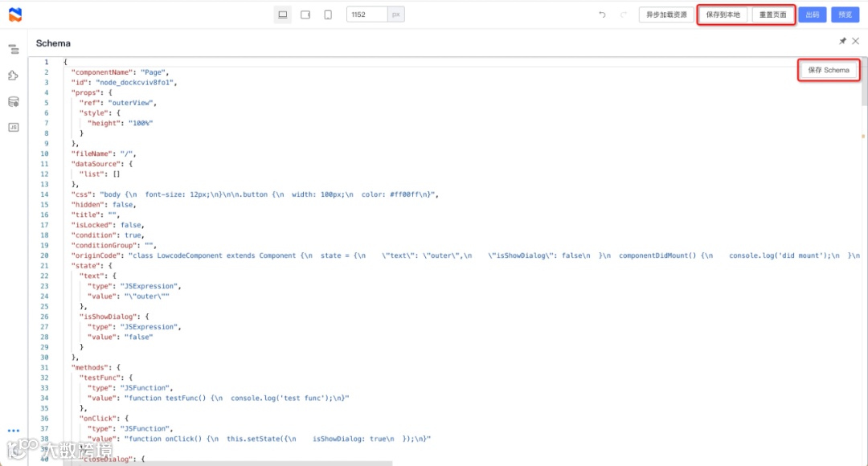This screenshot has height=466, width=868.
Task: Click the "onClick": { line
Action: (x=104, y=419)
